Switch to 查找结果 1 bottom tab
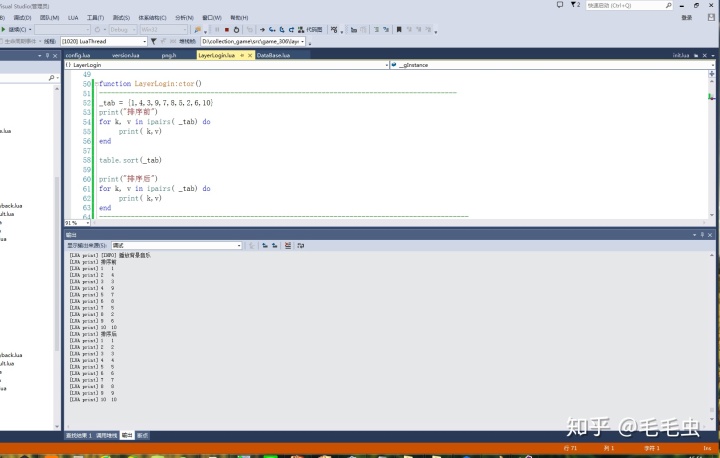This screenshot has width=720, height=458. pos(79,435)
